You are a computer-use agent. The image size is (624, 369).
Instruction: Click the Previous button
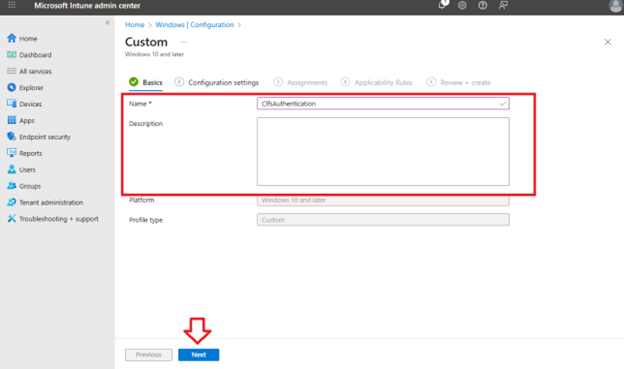148,355
